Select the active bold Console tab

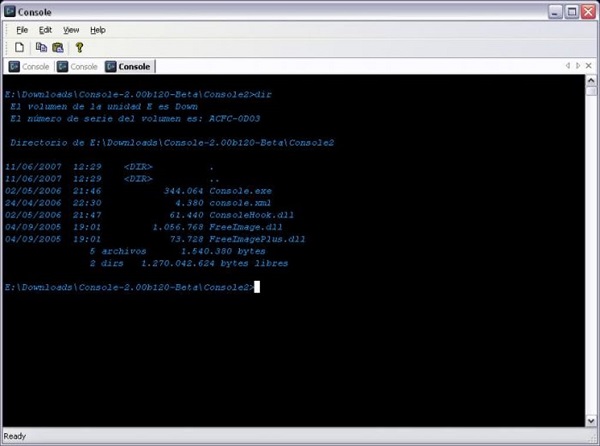pos(128,67)
